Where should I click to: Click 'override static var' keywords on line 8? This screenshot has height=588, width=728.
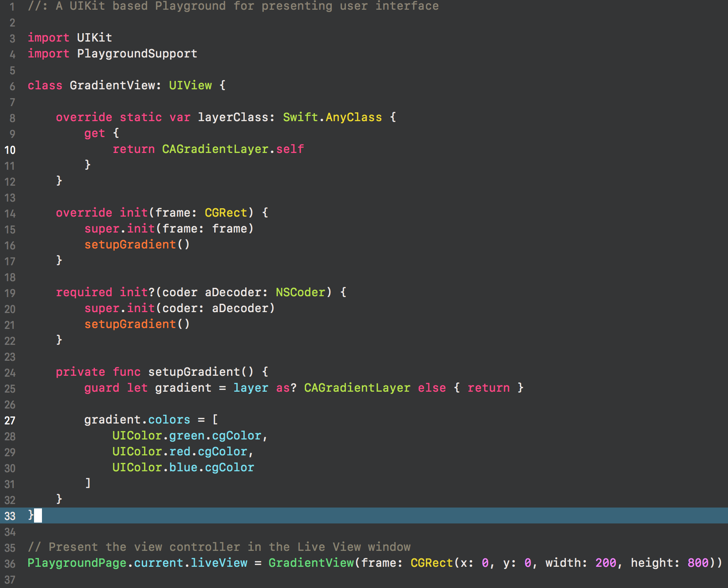point(123,117)
